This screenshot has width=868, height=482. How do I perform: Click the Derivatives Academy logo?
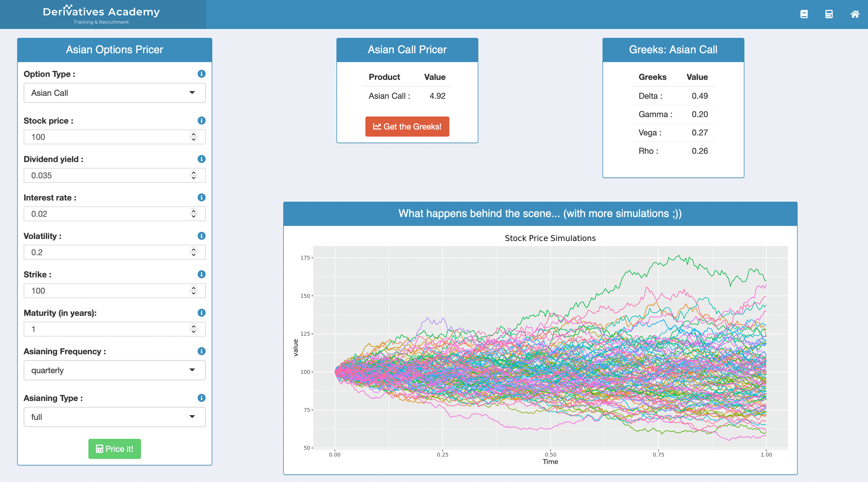[x=101, y=14]
